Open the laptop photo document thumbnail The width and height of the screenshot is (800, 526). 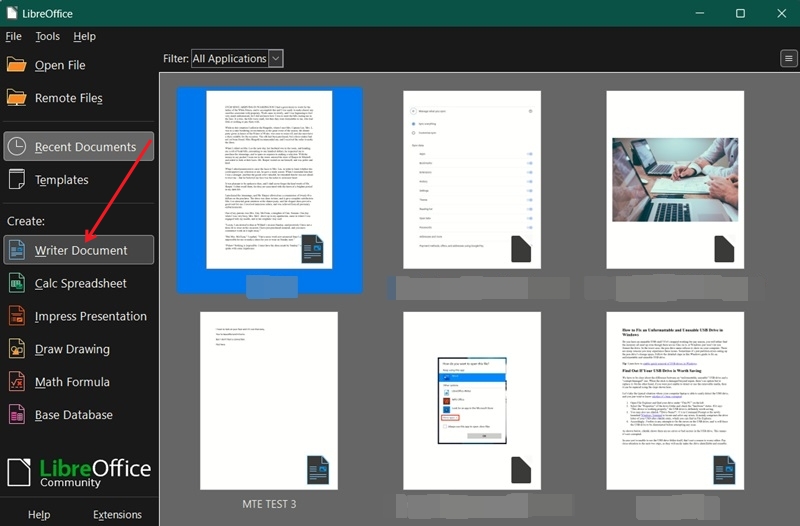click(675, 180)
